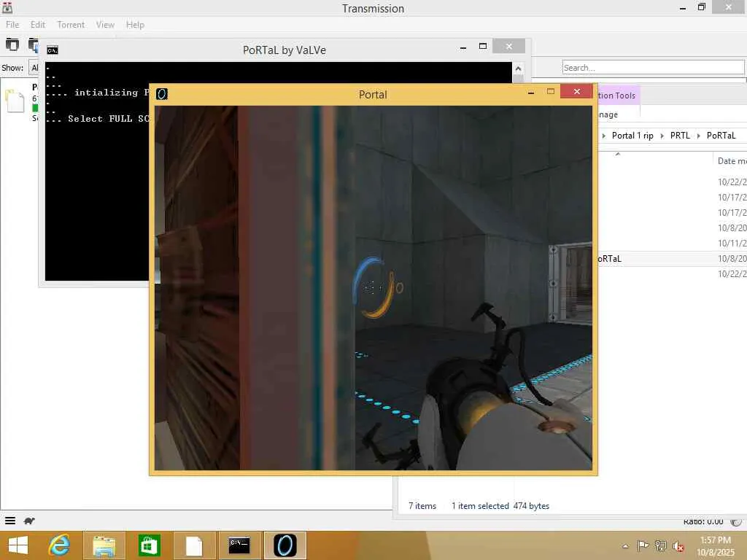
Task: Click PoRTaL in the address breadcrumb
Action: (721, 136)
